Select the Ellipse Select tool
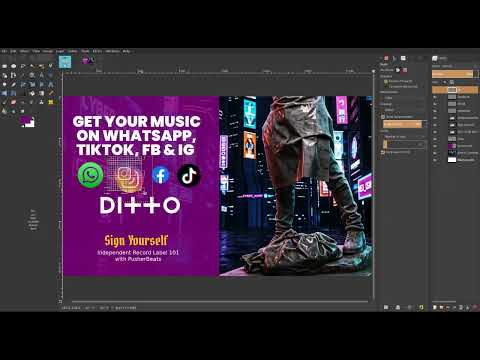 pos(14,66)
